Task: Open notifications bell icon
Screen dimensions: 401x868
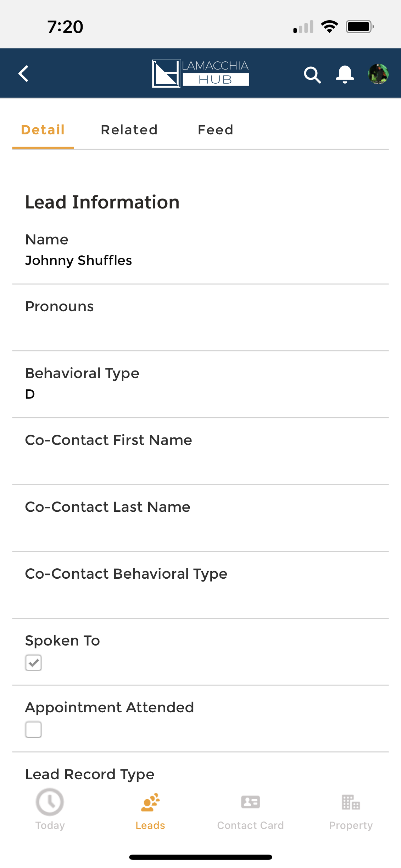Action: (345, 74)
